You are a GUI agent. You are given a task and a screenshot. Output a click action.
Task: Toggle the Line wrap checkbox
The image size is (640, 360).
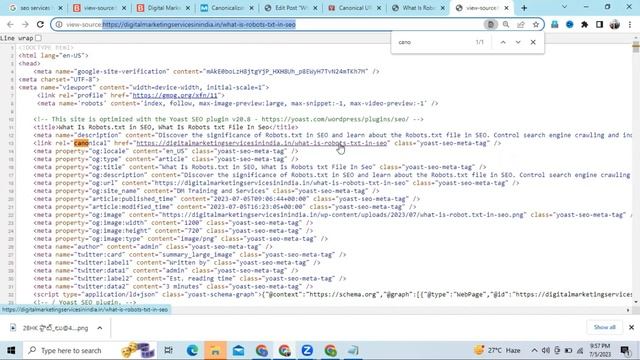(38, 38)
